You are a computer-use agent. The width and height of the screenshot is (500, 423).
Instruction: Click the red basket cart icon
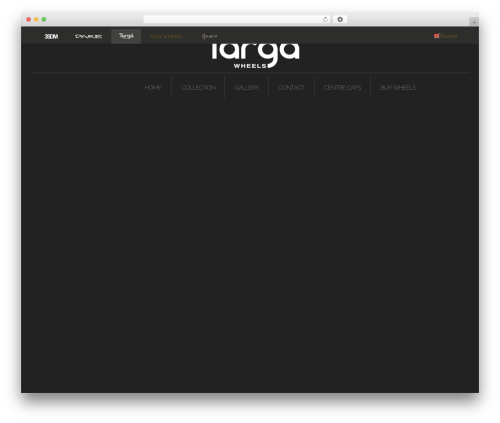click(x=436, y=36)
